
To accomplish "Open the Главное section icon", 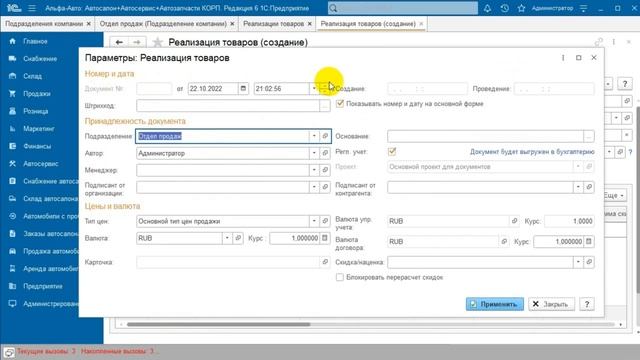I will click(12, 41).
